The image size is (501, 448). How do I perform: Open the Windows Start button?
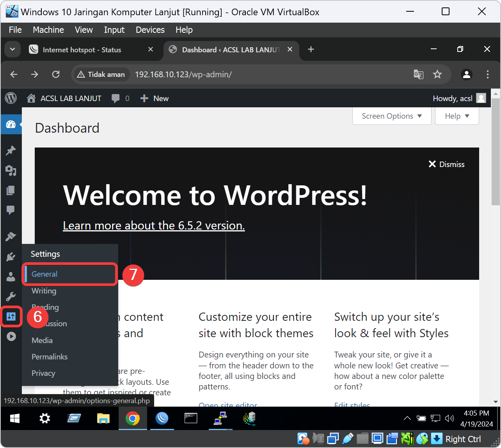pos(15,419)
